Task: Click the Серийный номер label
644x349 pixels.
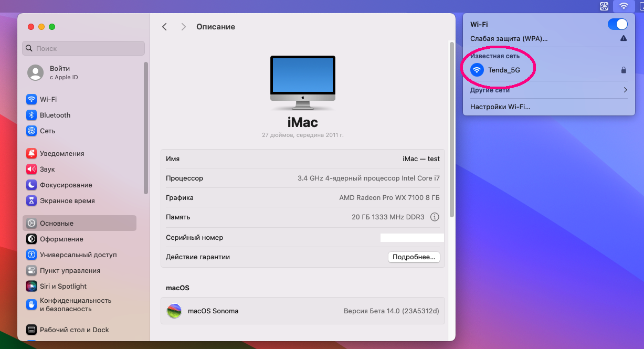Action: [x=194, y=237]
